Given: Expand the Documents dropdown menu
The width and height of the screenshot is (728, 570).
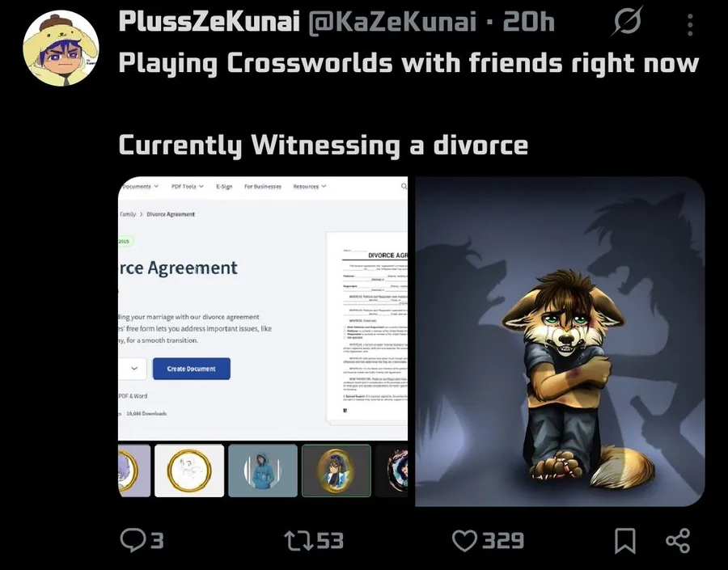Looking at the screenshot, I should pos(140,186).
